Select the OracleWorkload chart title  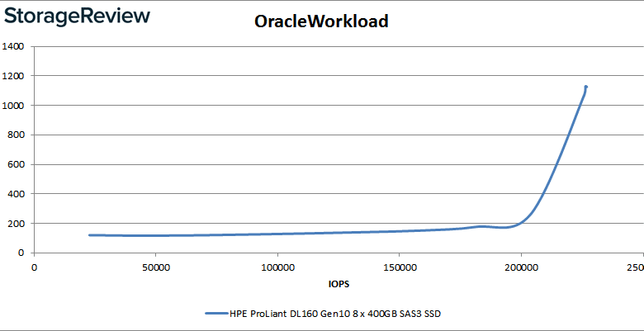[x=321, y=21]
